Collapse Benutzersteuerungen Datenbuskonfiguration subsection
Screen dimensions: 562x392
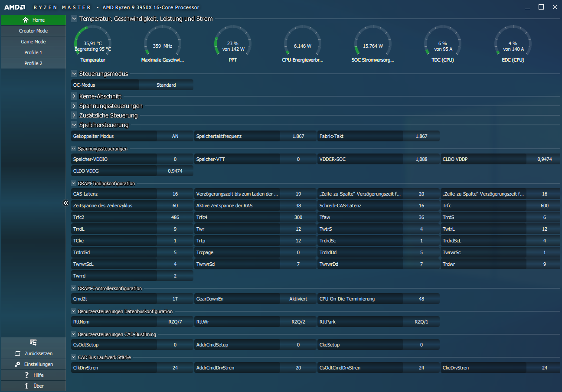tap(74, 311)
